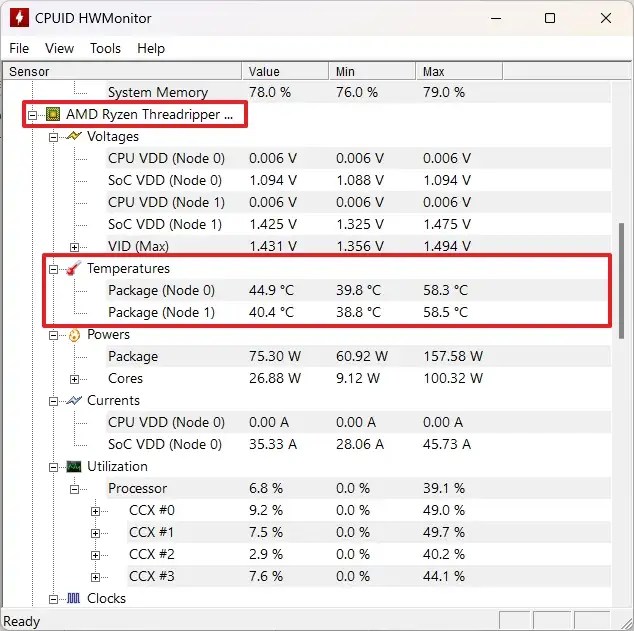This screenshot has width=634, height=631.
Task: Select the CPU VDD (Node 1) row
Action: [x=358, y=202]
